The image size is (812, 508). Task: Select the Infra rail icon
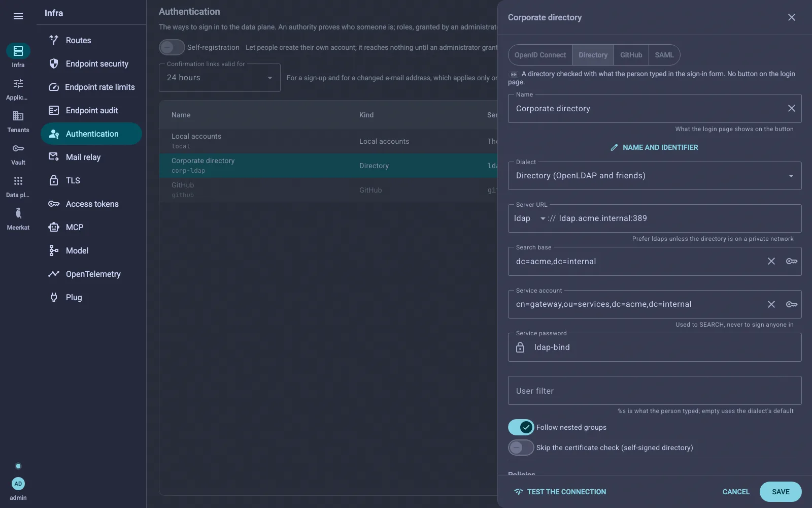tap(18, 51)
